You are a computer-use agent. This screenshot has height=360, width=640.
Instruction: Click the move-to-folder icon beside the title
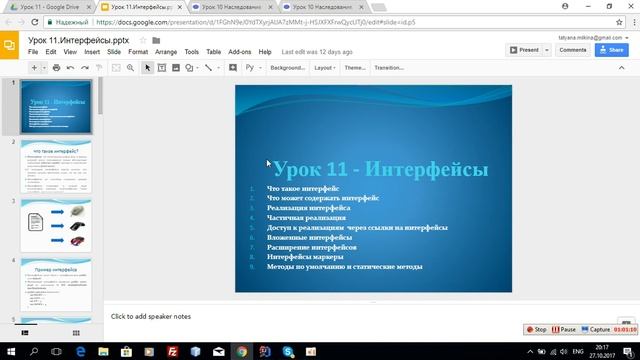point(156,40)
